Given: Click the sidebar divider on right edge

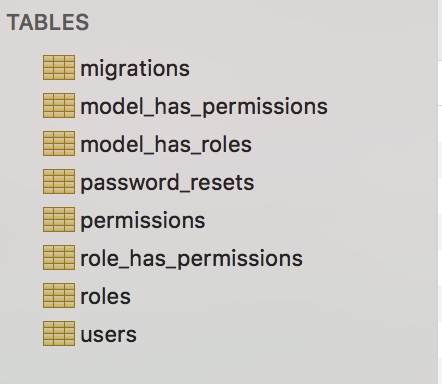Looking at the screenshot, I should click(x=438, y=192).
